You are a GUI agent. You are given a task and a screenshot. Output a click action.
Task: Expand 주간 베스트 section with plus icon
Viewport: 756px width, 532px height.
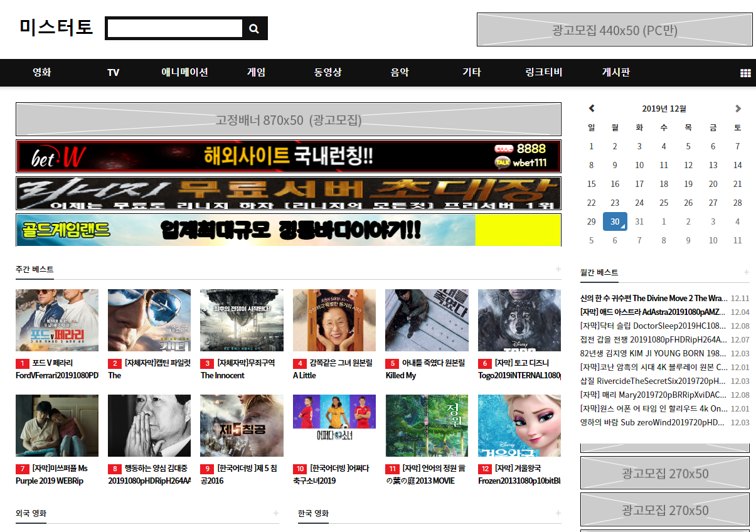tap(558, 269)
